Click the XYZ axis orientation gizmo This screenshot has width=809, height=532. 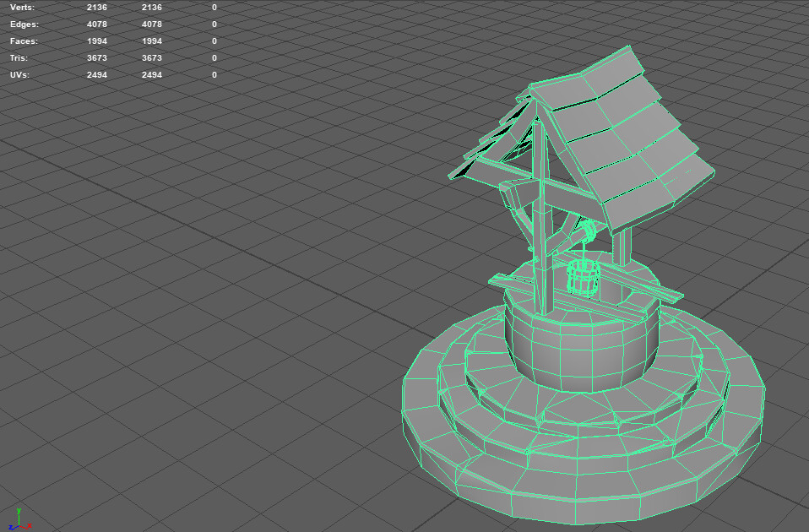[19, 520]
